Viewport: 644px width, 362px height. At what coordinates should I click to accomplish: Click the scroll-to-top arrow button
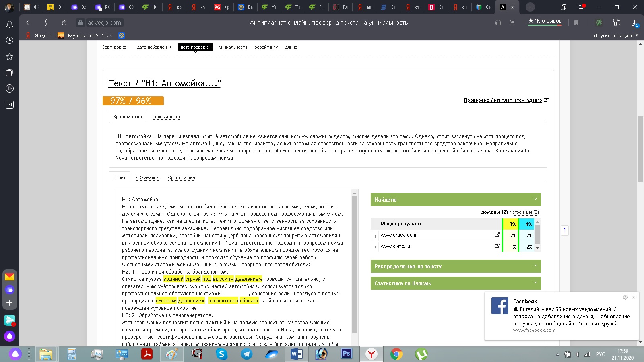(x=565, y=230)
